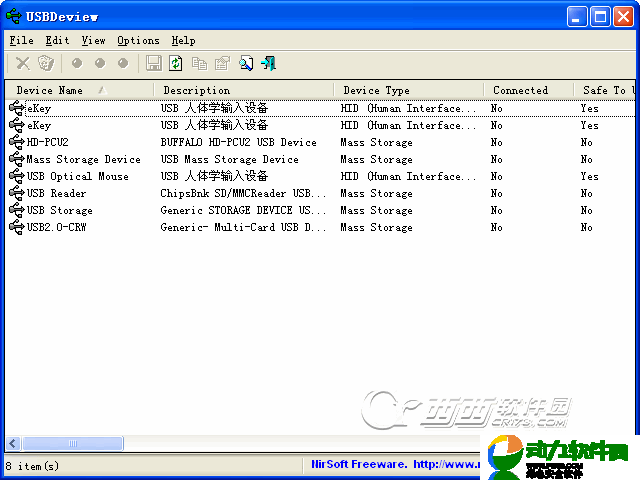The image size is (640, 480).
Task: Open the Help menu
Action: [x=183, y=41]
